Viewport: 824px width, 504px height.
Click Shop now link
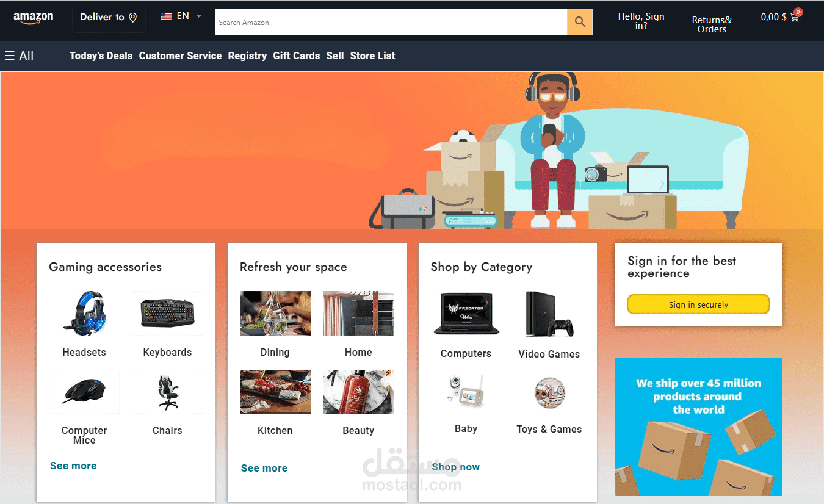(x=455, y=467)
